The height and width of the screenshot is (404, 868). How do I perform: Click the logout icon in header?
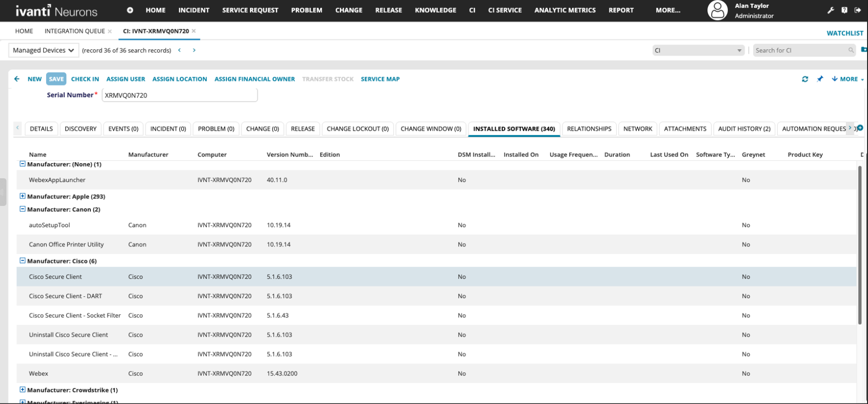[x=857, y=10]
